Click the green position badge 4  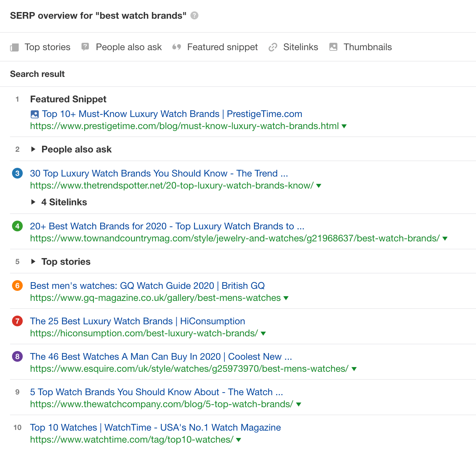17,226
